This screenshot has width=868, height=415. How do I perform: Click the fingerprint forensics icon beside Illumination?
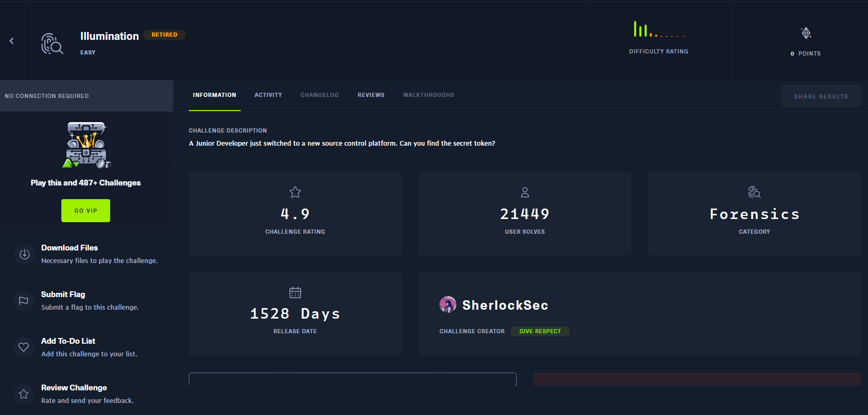(52, 43)
